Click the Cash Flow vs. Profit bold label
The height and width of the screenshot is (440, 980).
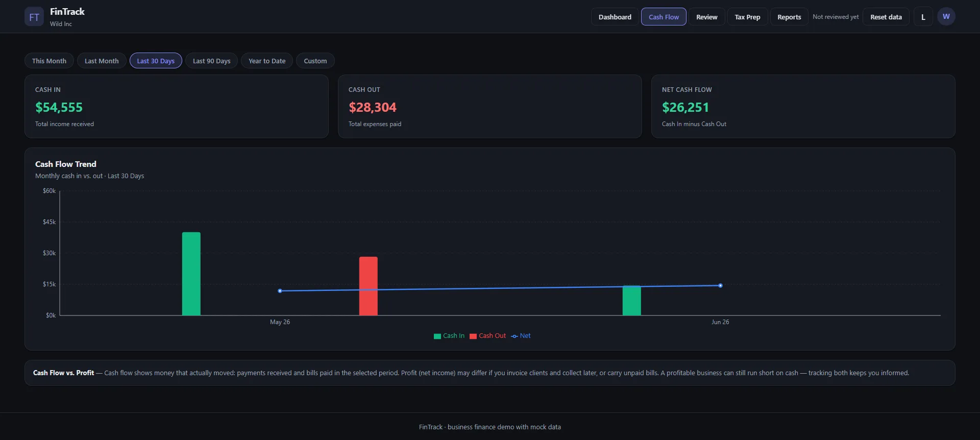63,373
